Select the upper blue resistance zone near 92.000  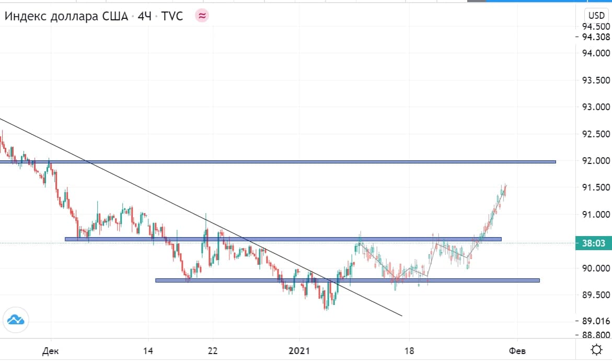pyautogui.click(x=278, y=161)
